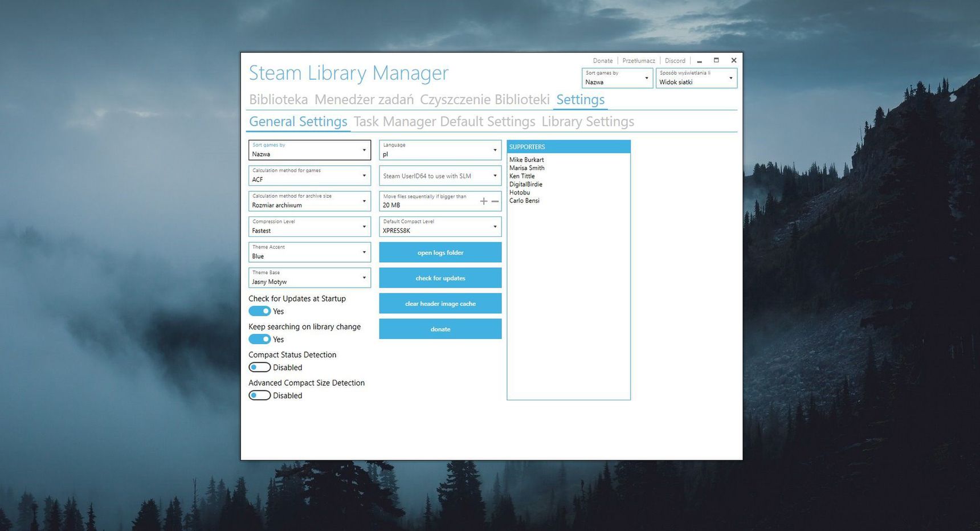Screen dimensions: 980x531
Task: Switch to the Menedżer zadań tab
Action: [x=364, y=100]
